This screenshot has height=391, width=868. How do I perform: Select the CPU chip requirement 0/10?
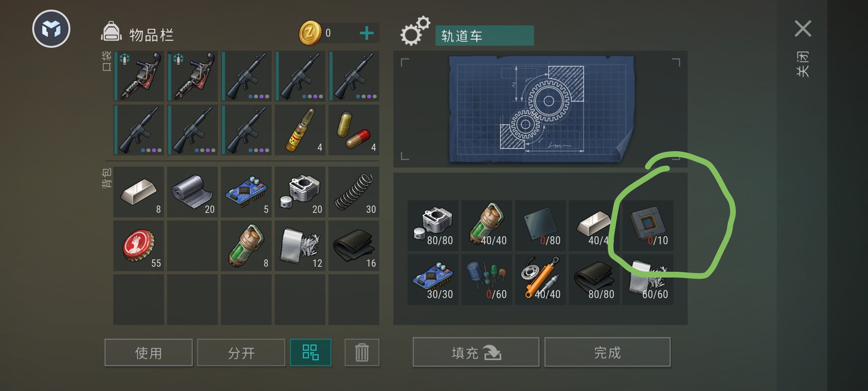click(x=648, y=225)
